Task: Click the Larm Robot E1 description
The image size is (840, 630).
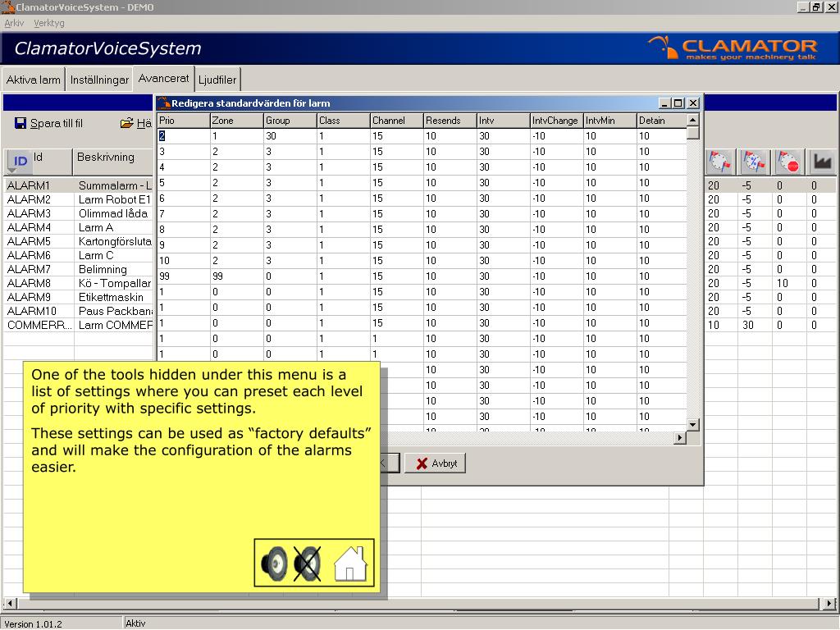Action: (114, 200)
